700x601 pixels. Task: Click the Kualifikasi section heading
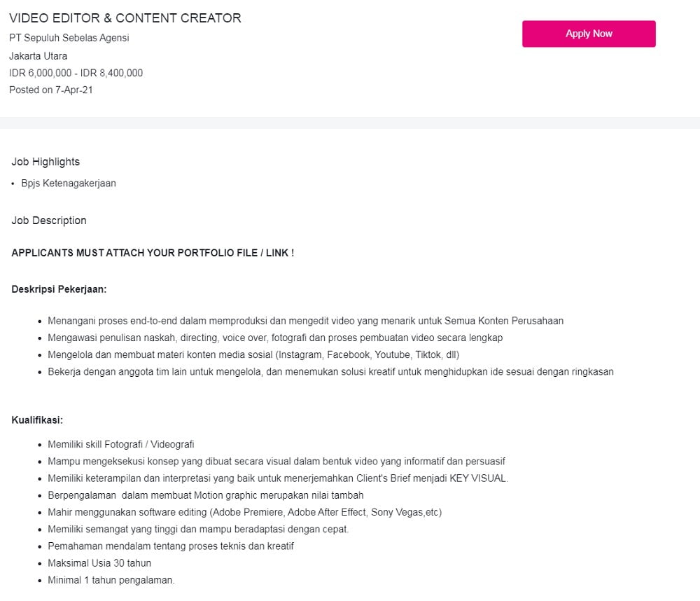37,420
